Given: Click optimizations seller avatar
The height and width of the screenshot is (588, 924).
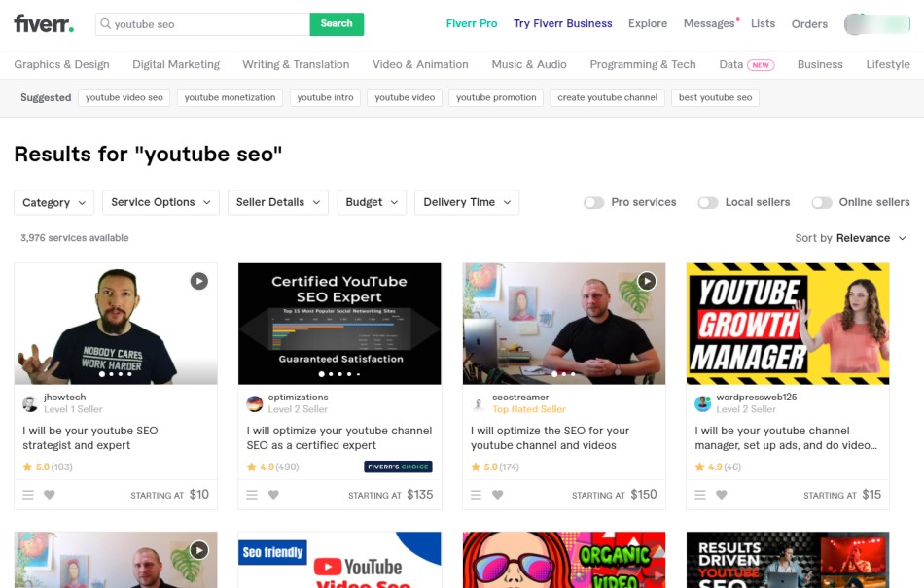Looking at the screenshot, I should [255, 403].
